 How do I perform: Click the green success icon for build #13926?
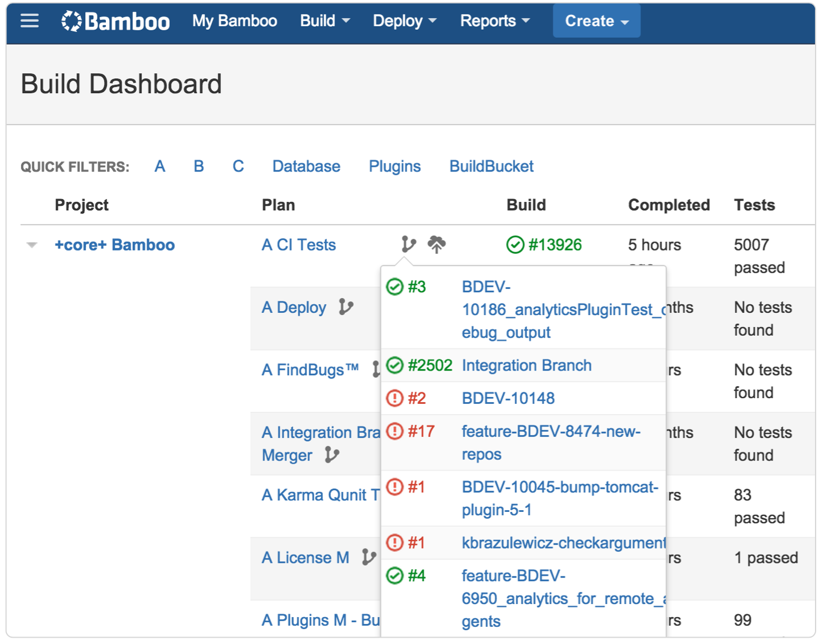click(x=515, y=245)
